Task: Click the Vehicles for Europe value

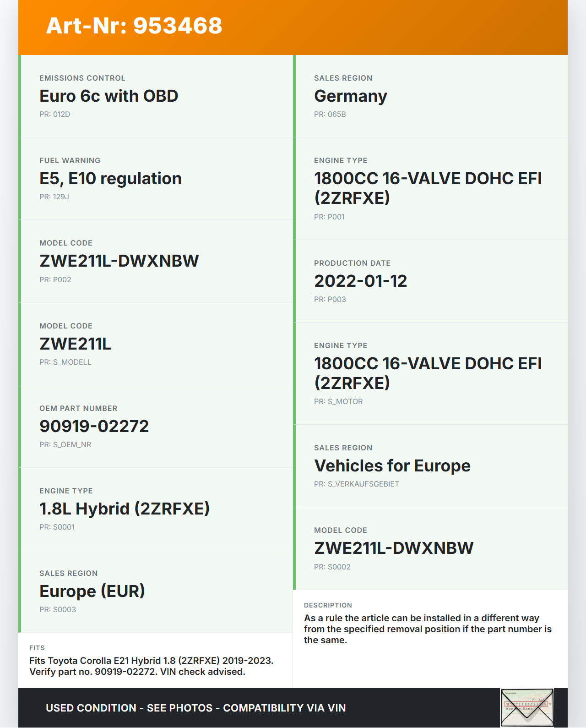Action: click(x=392, y=466)
